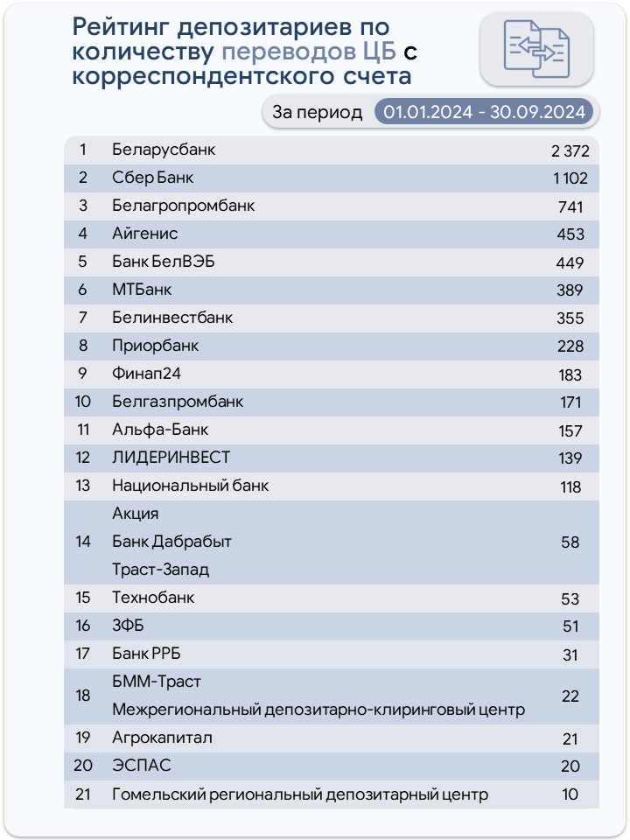Select 'ЛИДЕРИНВЕСТ' entry
Screen dimensions: 630x840
click(171, 458)
